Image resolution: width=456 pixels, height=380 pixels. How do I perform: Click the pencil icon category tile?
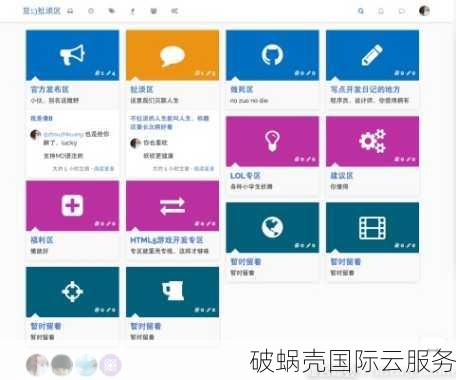(372, 54)
